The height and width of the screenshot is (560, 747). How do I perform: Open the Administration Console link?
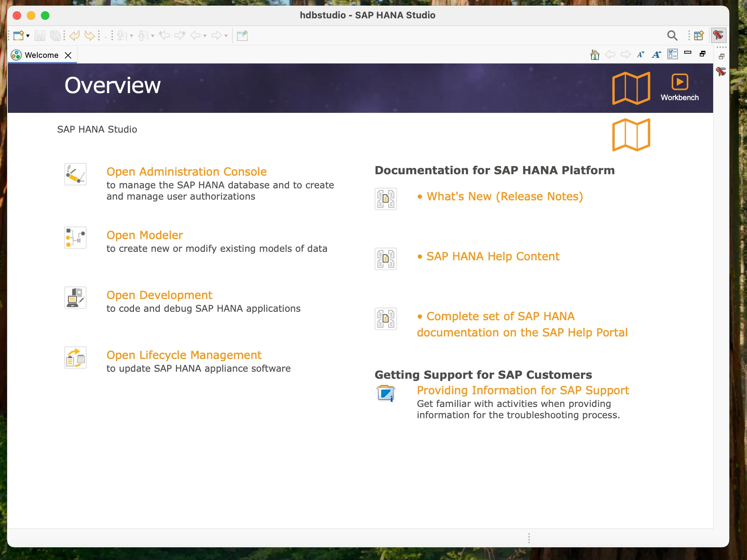tap(186, 171)
